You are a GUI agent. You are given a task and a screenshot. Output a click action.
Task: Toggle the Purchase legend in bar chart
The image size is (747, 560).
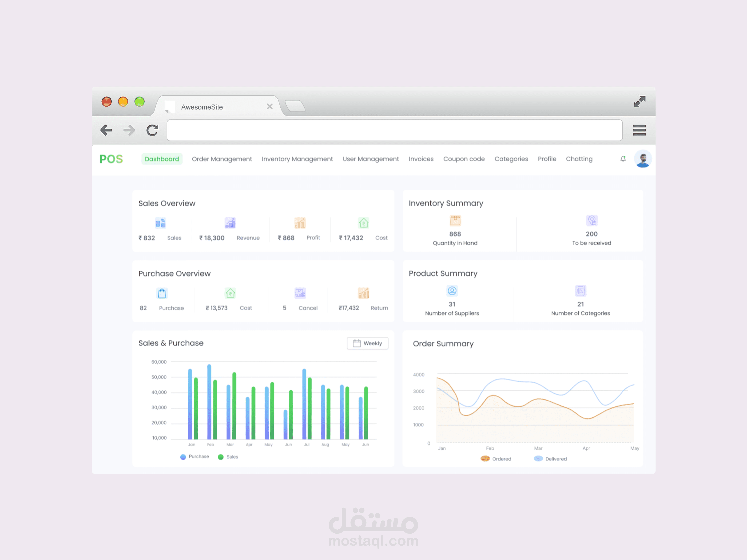pos(194,457)
